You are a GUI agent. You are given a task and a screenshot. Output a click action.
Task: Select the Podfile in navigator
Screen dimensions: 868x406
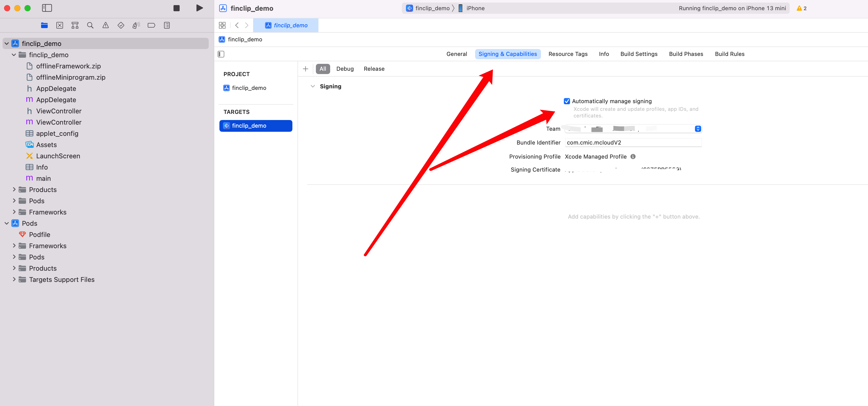click(x=40, y=234)
